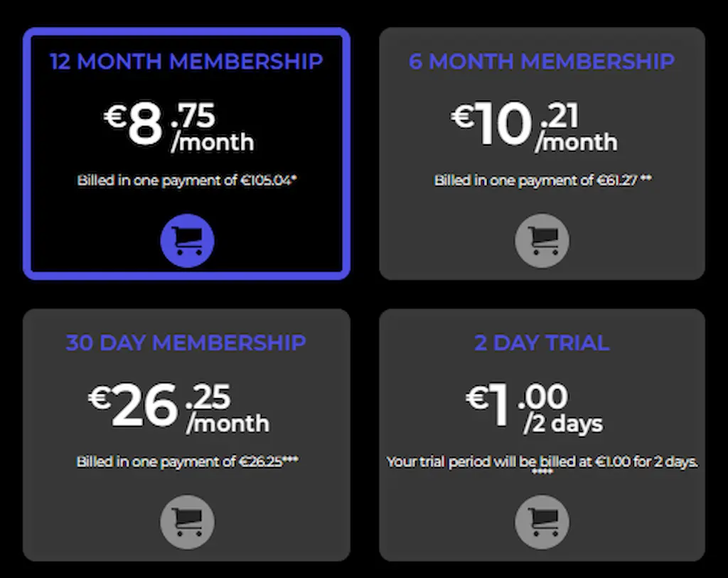The width and height of the screenshot is (728, 578).
Task: Click the gray cart under the €26.25 plan
Action: (187, 521)
